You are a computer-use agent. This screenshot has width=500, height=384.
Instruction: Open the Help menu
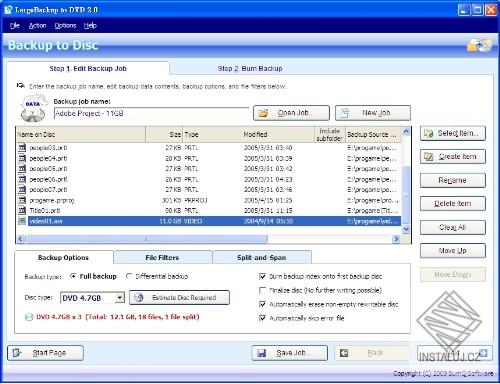click(x=90, y=25)
